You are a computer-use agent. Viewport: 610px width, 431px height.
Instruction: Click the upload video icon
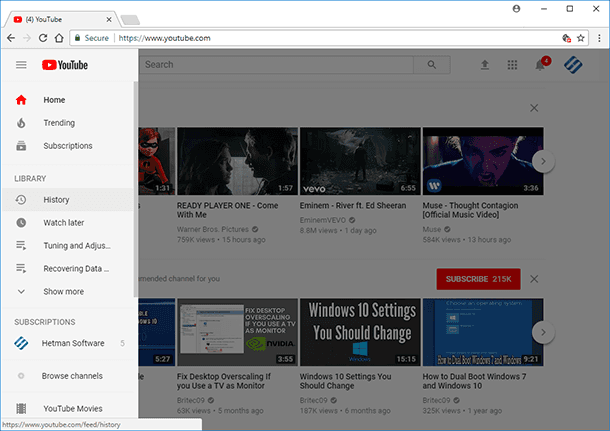click(485, 65)
